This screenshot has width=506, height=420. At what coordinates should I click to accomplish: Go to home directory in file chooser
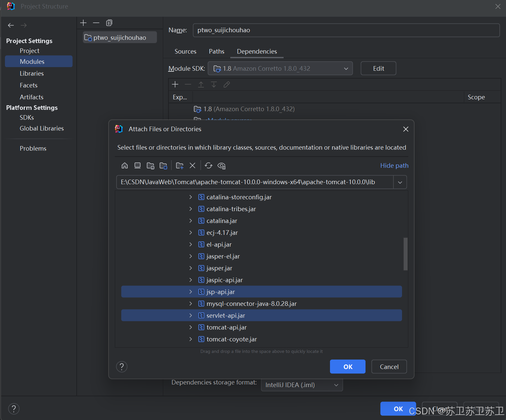click(x=125, y=165)
